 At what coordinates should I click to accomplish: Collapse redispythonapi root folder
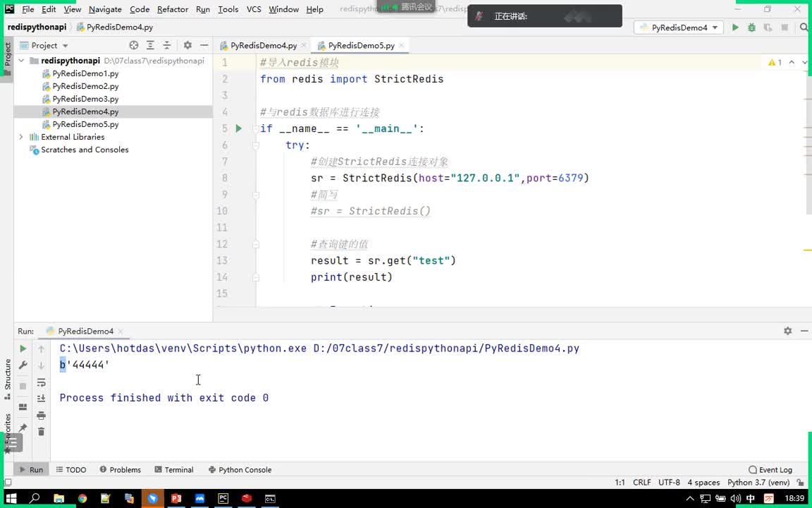[21, 61]
